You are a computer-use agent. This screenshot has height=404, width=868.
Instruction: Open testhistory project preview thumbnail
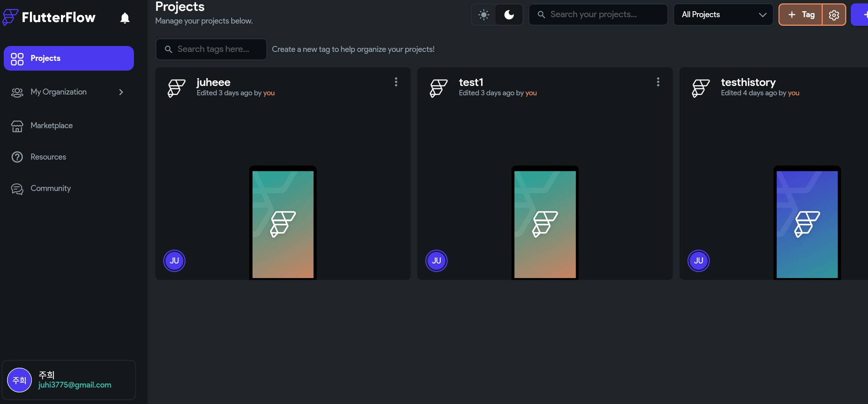[807, 223]
